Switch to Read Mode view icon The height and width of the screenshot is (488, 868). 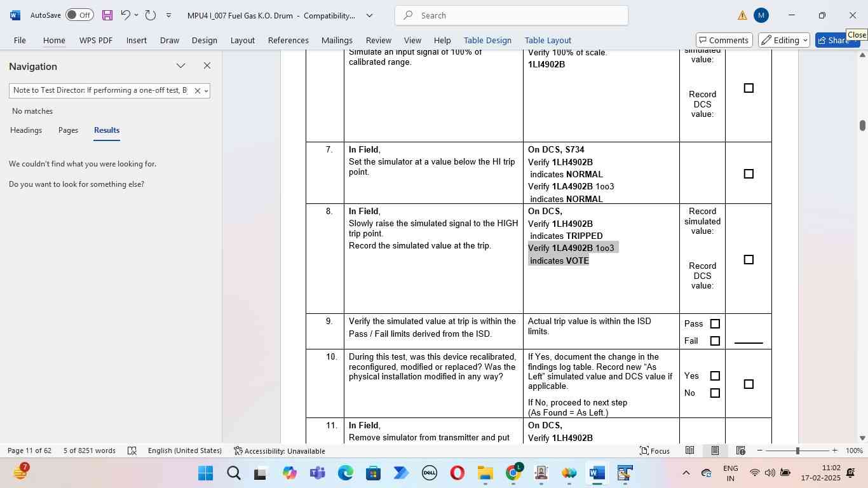point(689,451)
